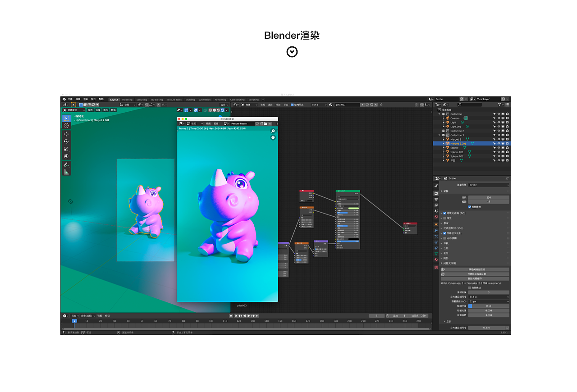This screenshot has height=392, width=577.
Task: Click the pan hand icon in render window
Action: click(x=273, y=137)
